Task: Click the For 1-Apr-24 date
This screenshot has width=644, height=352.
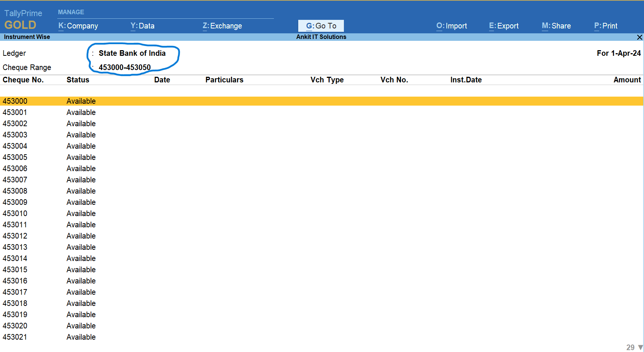Action: 619,53
